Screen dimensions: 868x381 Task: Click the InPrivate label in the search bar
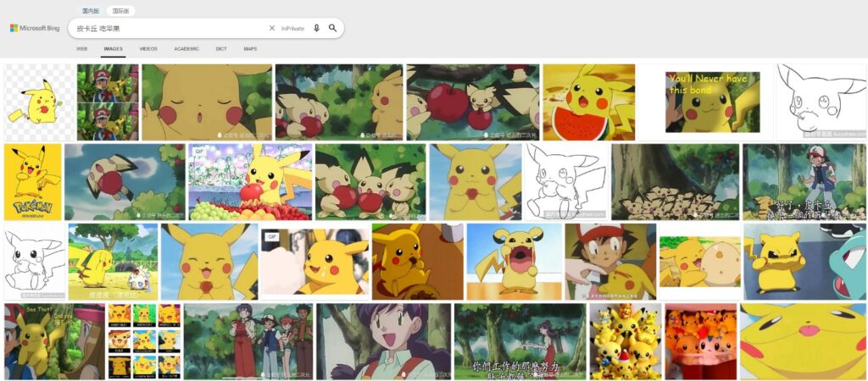point(292,28)
